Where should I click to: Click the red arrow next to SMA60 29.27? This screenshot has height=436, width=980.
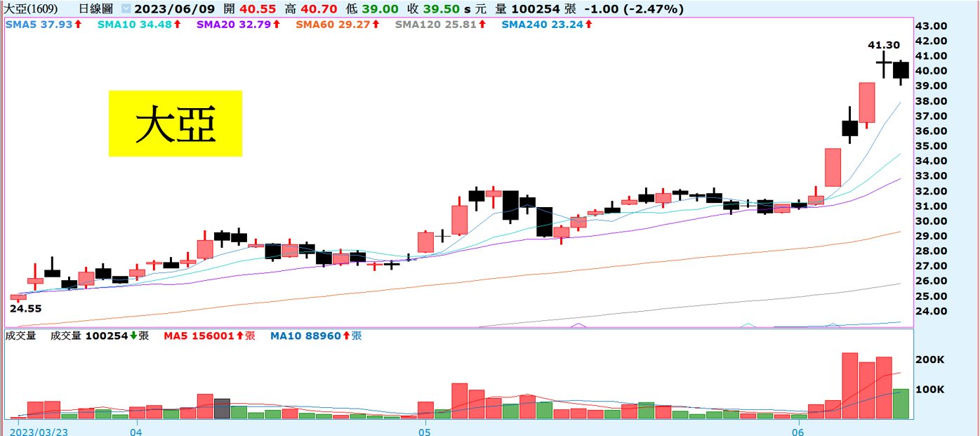[x=376, y=24]
